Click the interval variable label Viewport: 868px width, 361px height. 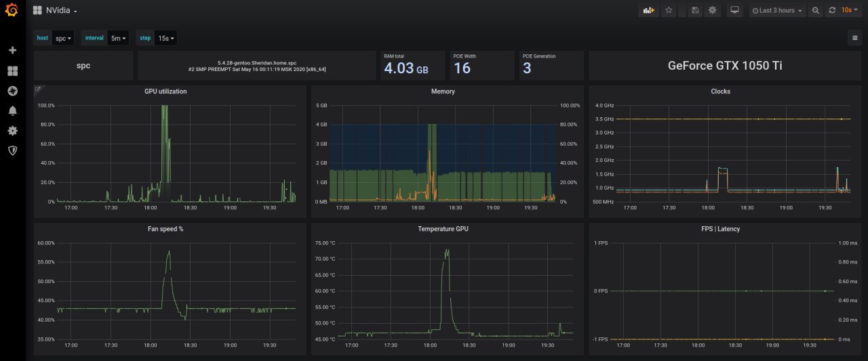pos(94,38)
